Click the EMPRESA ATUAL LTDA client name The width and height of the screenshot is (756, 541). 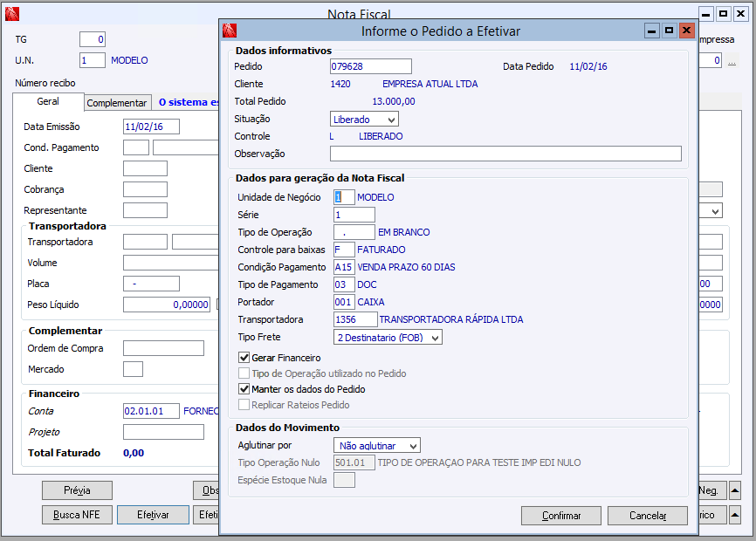(430, 84)
